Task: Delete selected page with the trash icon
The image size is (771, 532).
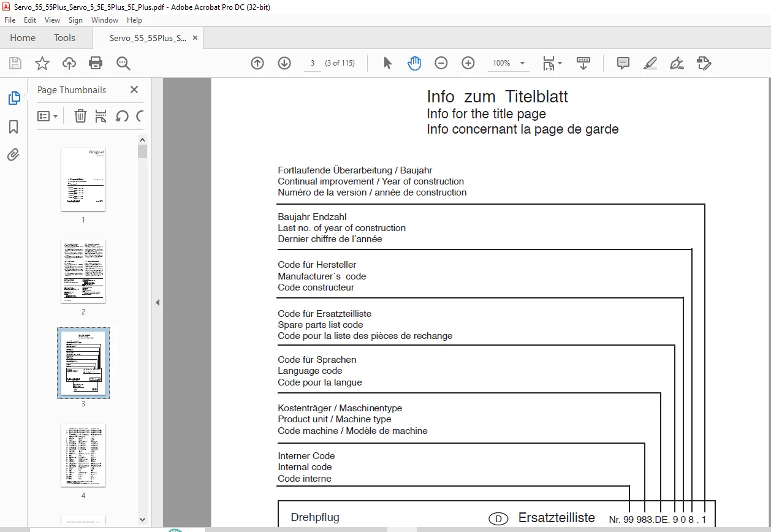Action: (x=80, y=116)
